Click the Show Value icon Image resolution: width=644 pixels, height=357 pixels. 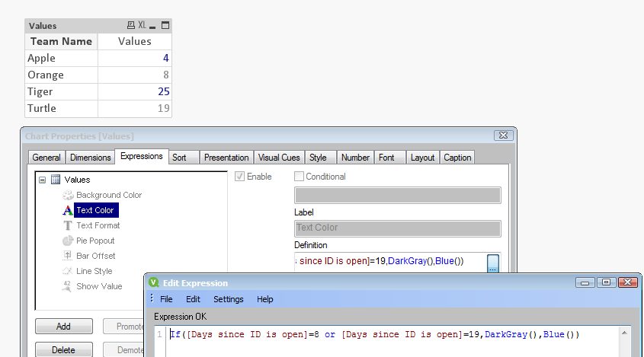tap(67, 286)
